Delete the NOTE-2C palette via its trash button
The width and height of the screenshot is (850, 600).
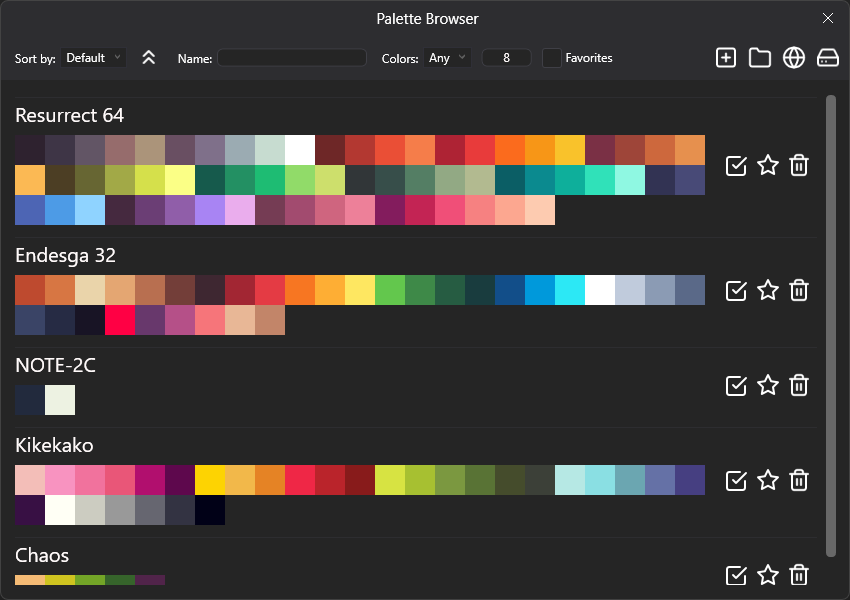799,385
